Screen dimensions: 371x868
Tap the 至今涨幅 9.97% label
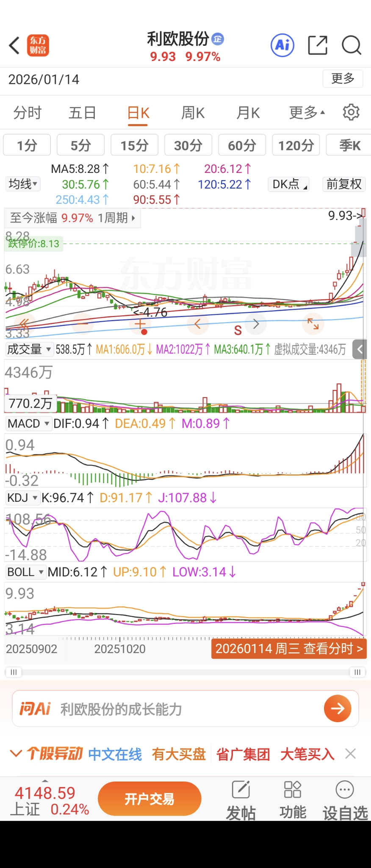click(52, 218)
